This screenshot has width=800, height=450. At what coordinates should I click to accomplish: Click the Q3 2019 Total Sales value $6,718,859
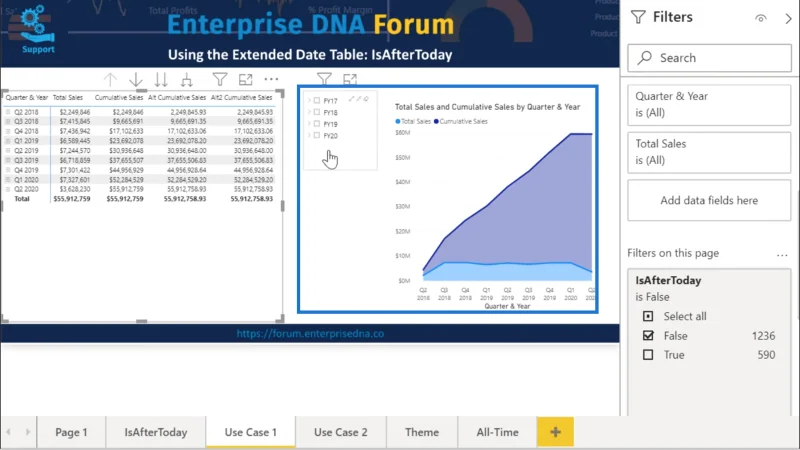click(74, 160)
